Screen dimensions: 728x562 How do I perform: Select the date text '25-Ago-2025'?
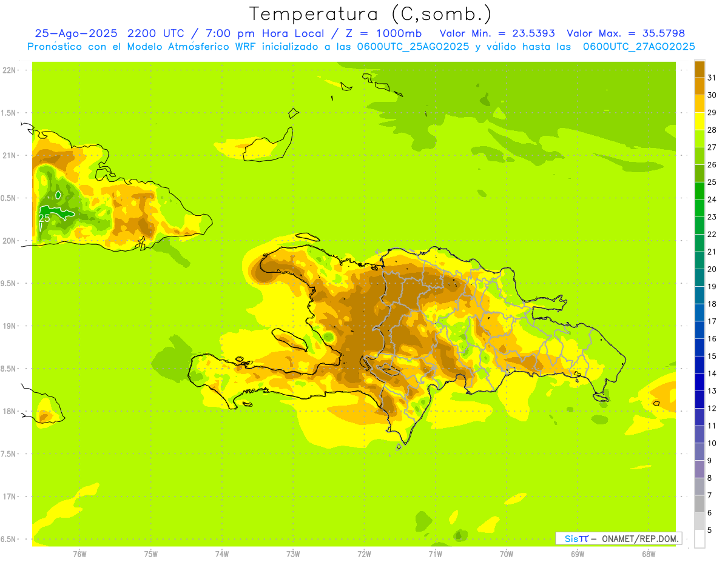[x=76, y=33]
